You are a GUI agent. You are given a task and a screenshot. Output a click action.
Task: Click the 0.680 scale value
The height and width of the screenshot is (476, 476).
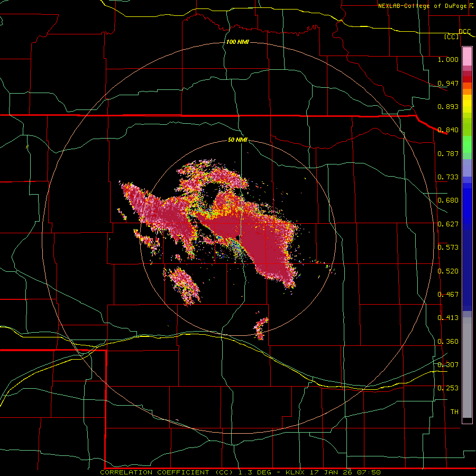[448, 200]
